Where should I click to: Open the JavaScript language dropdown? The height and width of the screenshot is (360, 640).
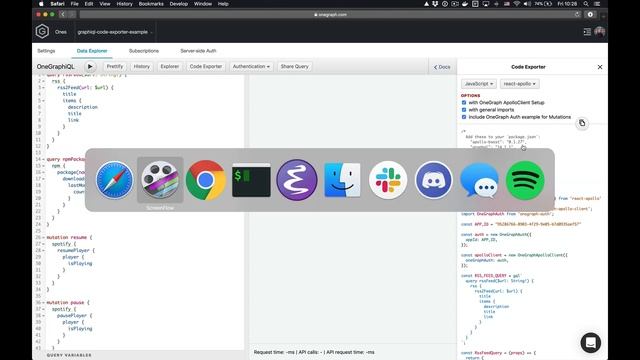tap(479, 84)
